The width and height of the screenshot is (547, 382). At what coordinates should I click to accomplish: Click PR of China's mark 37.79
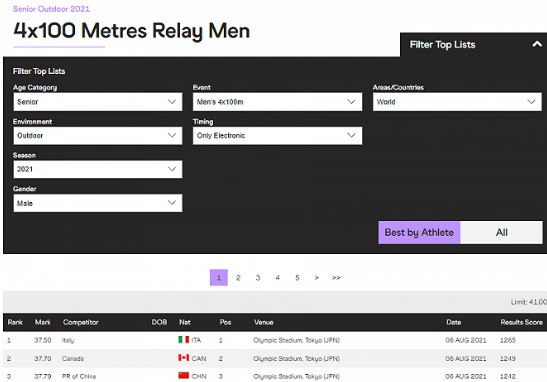(43, 376)
